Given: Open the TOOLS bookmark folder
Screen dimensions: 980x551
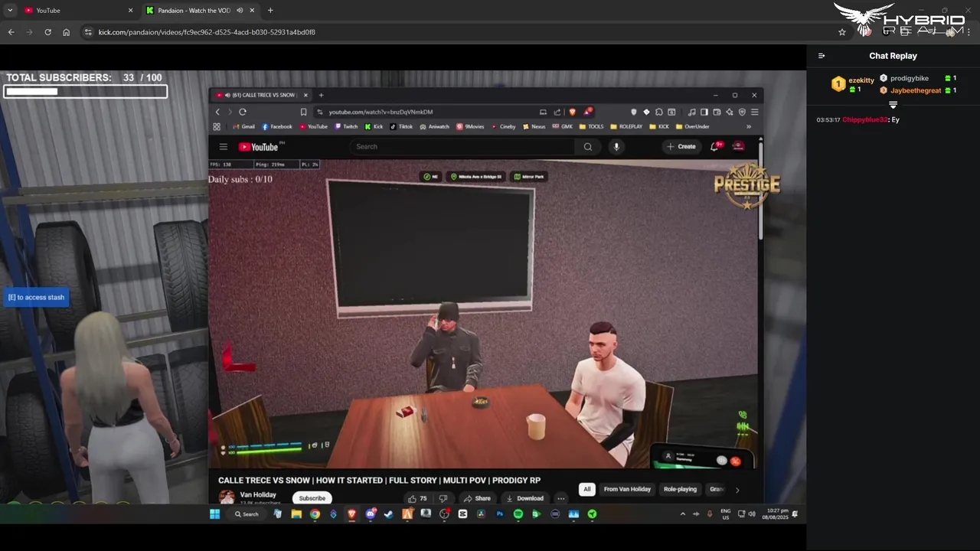Looking at the screenshot, I should 592,127.
